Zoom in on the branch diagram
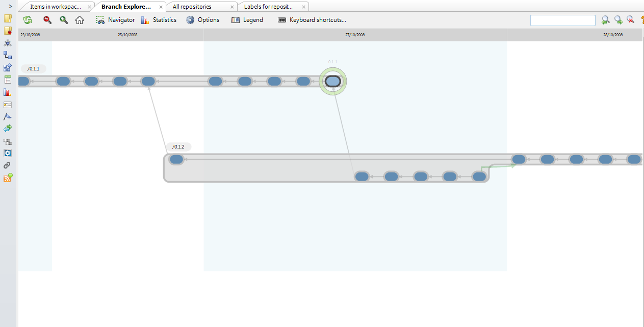Screen dimensions: 644x327 pos(64,20)
